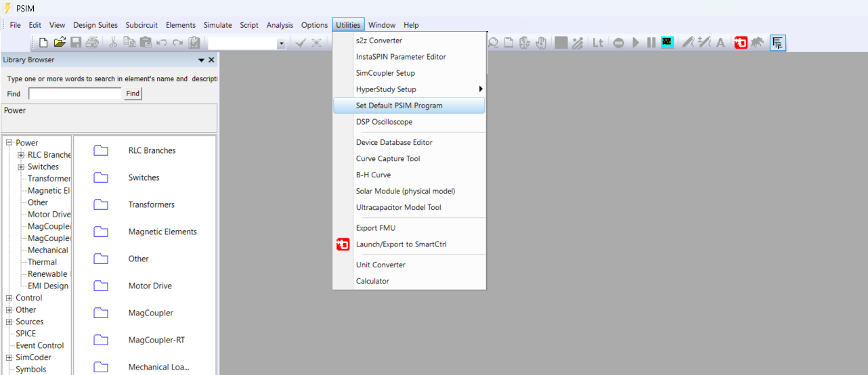Viewport: 868px width, 375px height.
Task: Click the round stop simulation icon
Action: coord(619,43)
